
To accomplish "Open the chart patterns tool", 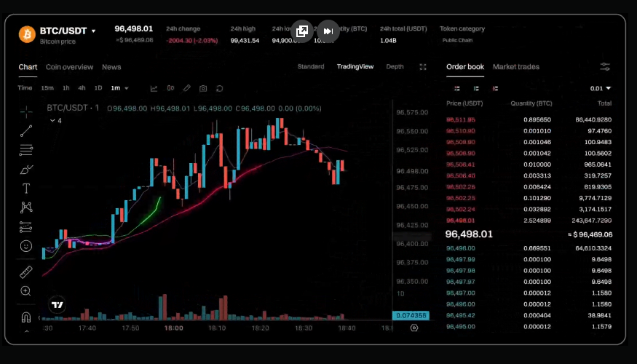I will click(x=26, y=207).
